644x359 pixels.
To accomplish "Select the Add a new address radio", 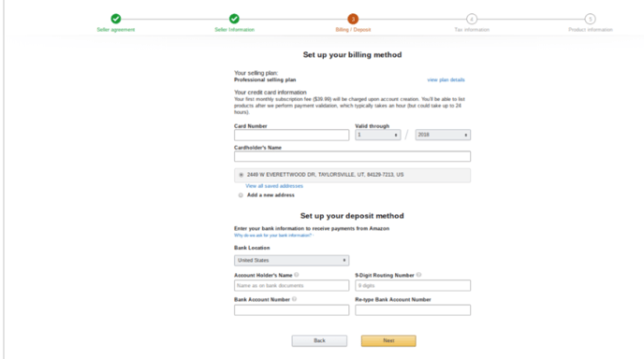I will [x=241, y=195].
